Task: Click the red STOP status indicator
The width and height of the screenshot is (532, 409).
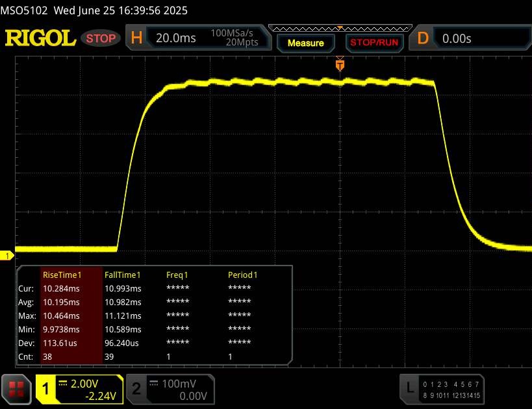Action: click(101, 38)
